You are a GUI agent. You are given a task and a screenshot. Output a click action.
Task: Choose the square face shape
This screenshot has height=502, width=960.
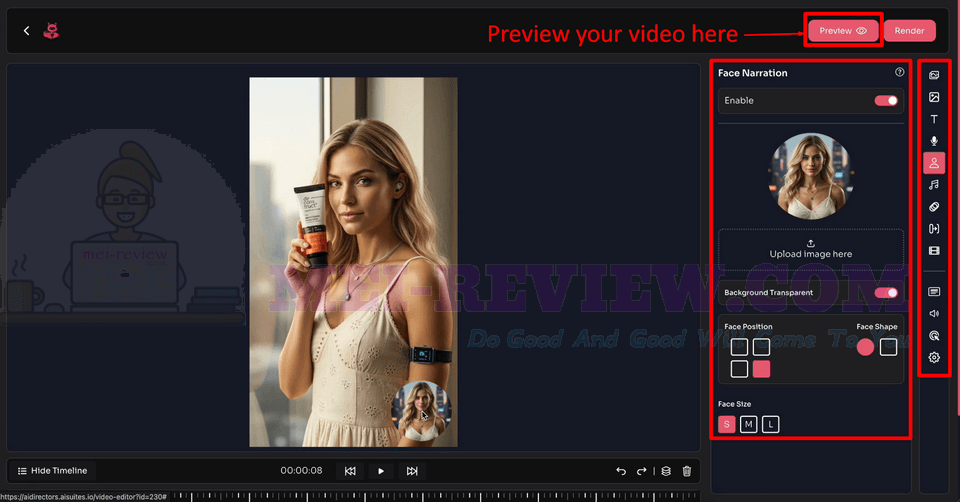click(x=888, y=347)
